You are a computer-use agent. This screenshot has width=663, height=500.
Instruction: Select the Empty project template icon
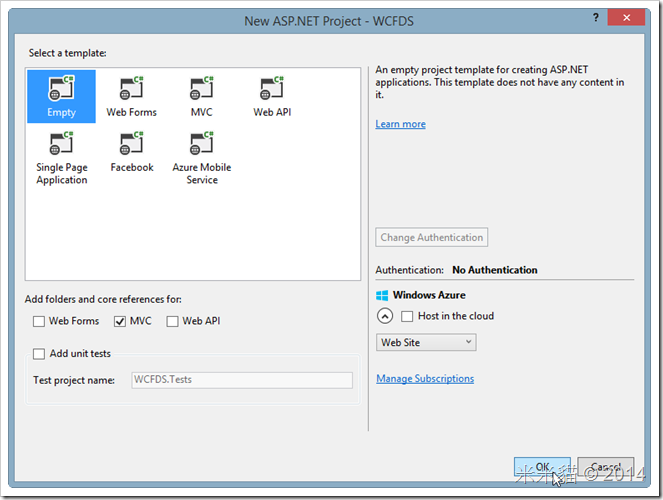[61, 97]
